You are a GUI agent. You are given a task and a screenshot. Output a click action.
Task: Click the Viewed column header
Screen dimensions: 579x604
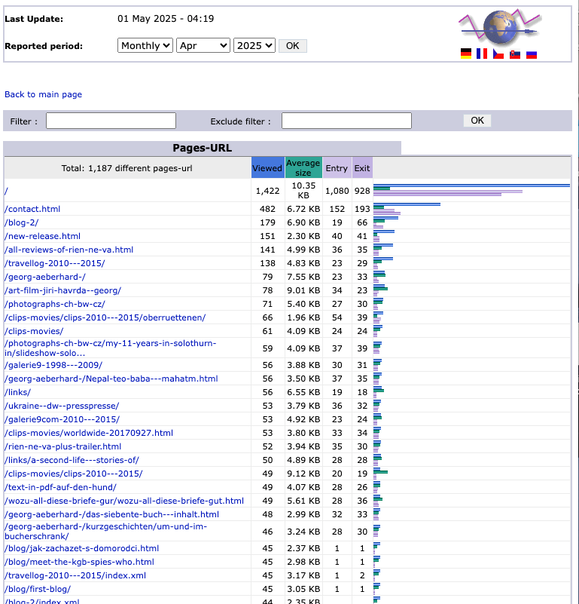[267, 168]
